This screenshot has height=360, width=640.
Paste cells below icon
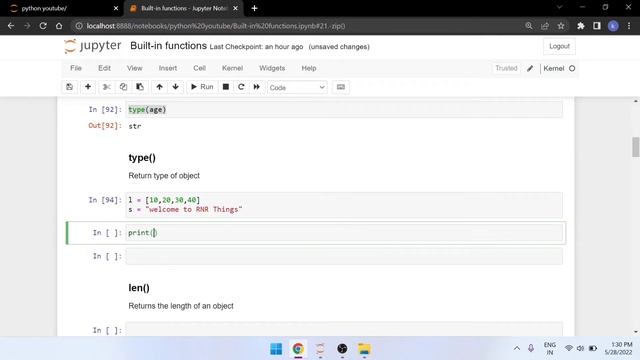click(140, 87)
